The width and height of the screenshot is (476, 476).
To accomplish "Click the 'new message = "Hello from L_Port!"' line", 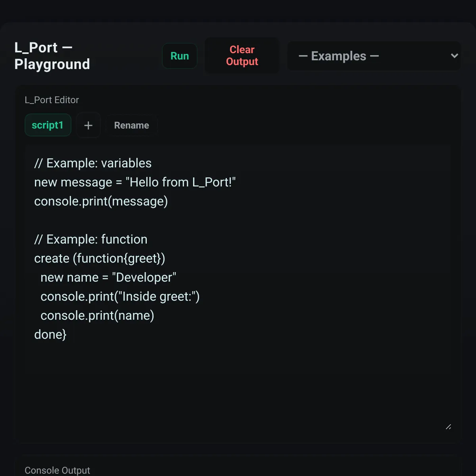I will (x=135, y=182).
